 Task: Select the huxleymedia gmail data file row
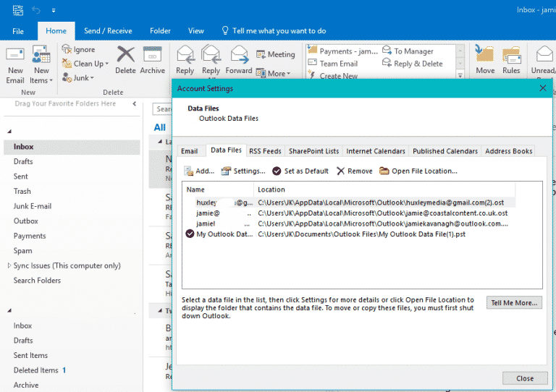[349, 203]
